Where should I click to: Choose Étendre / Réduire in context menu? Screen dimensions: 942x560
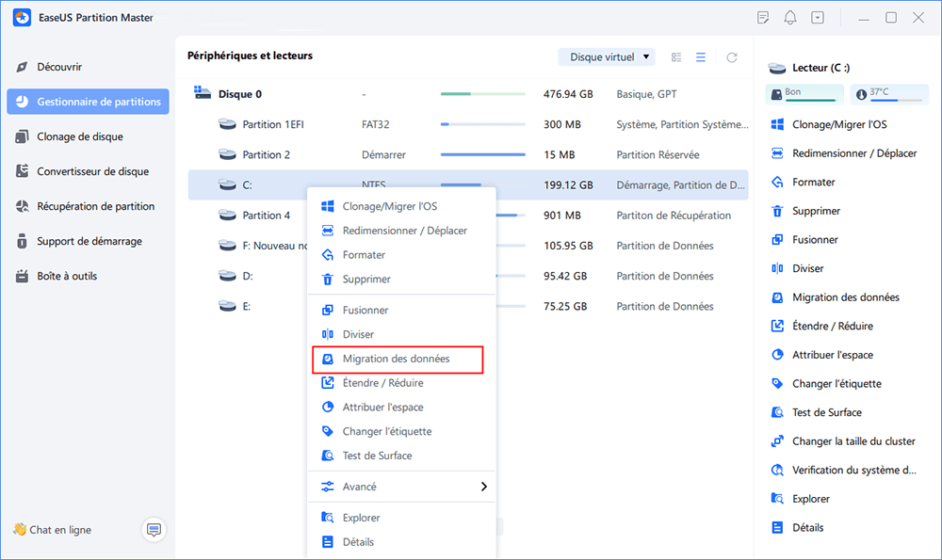point(401,383)
